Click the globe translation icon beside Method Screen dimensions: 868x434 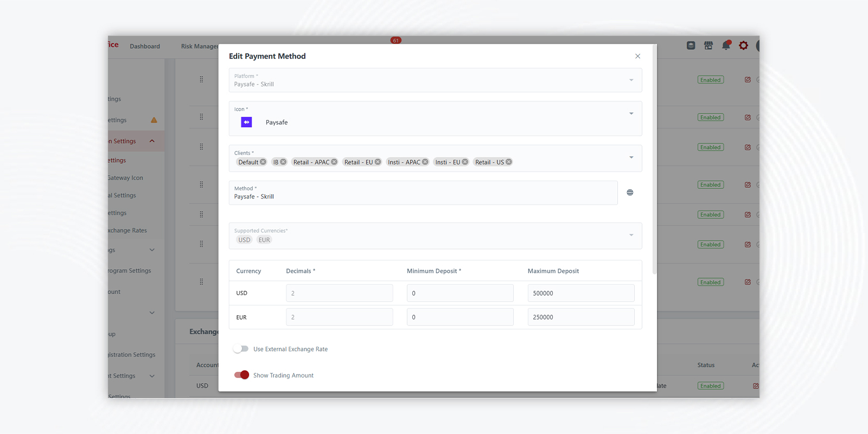click(630, 193)
